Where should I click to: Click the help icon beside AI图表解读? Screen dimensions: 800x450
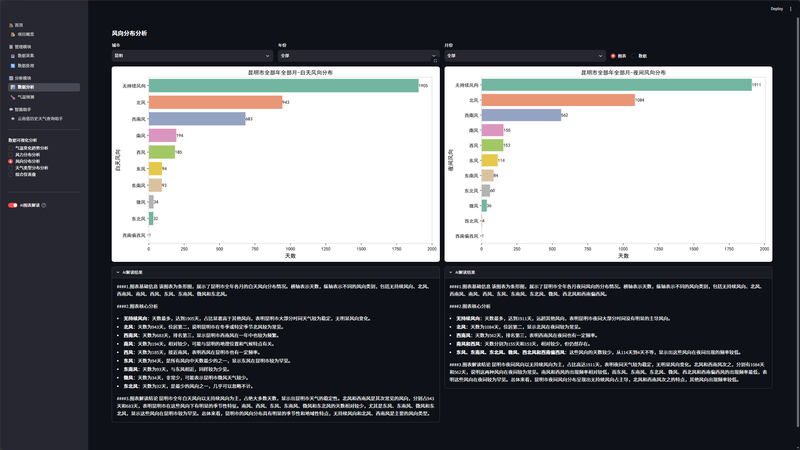click(x=44, y=205)
